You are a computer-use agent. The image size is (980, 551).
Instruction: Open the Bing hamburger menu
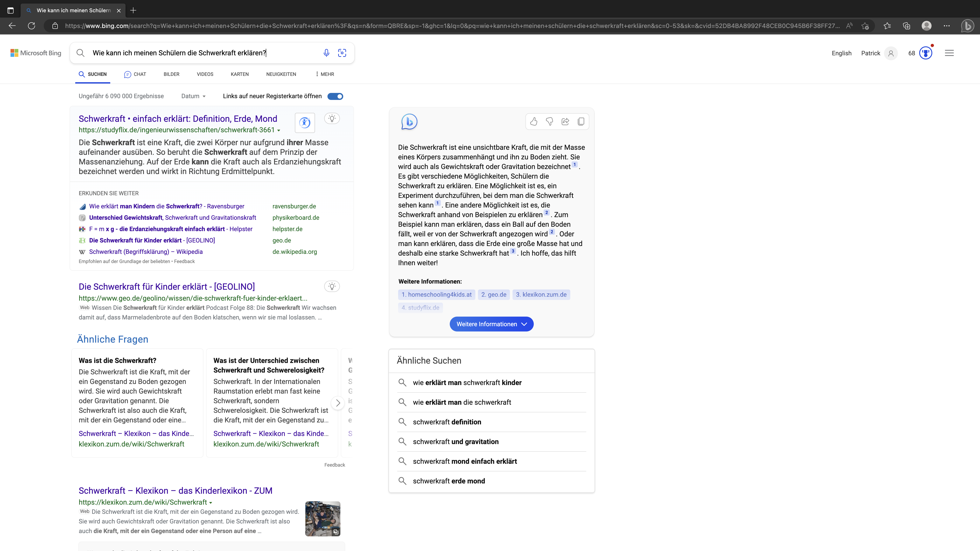click(949, 53)
